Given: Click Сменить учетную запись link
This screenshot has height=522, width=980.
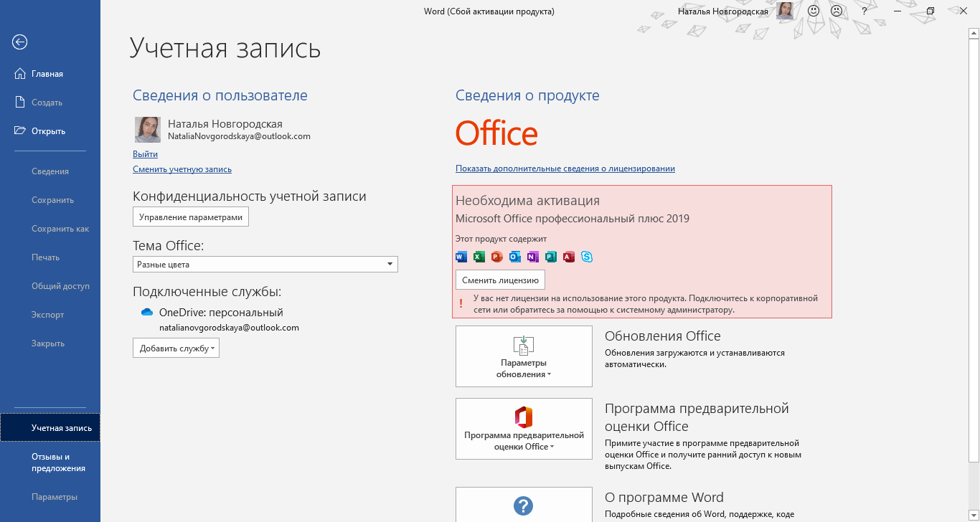Looking at the screenshot, I should 182,169.
